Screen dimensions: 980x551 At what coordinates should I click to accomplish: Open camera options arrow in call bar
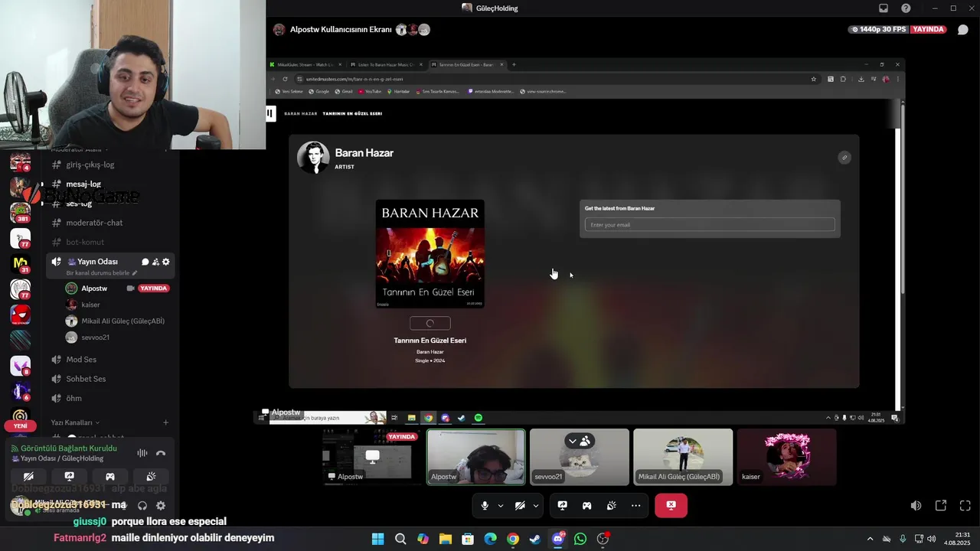click(x=536, y=505)
